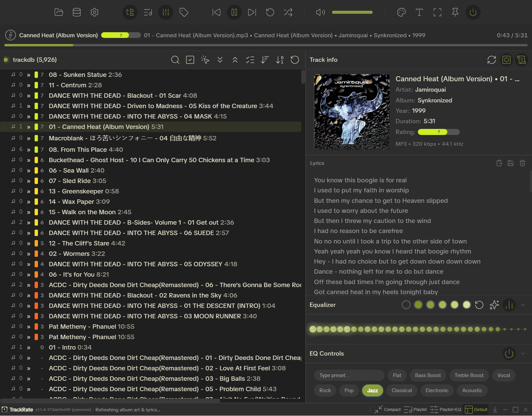Image resolution: width=532 pixels, height=416 pixels.
Task: Open the theme palette icon
Action: pos(401,12)
